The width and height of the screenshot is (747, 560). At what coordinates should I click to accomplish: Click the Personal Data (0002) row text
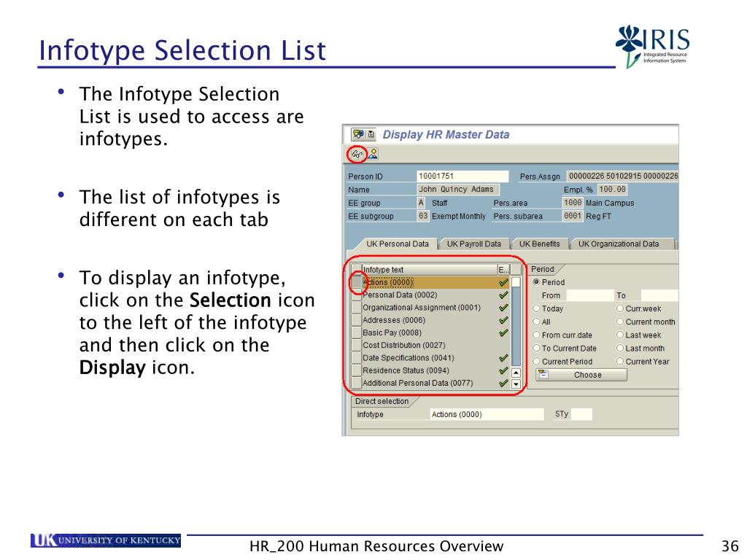click(x=400, y=295)
